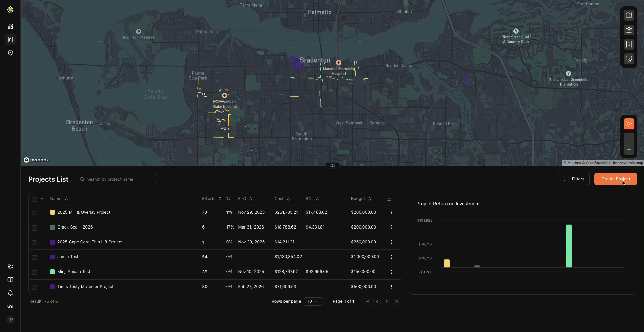644x332 pixels.
Task: Select the orange pointer tool near zoom controls
Action: 629,124
